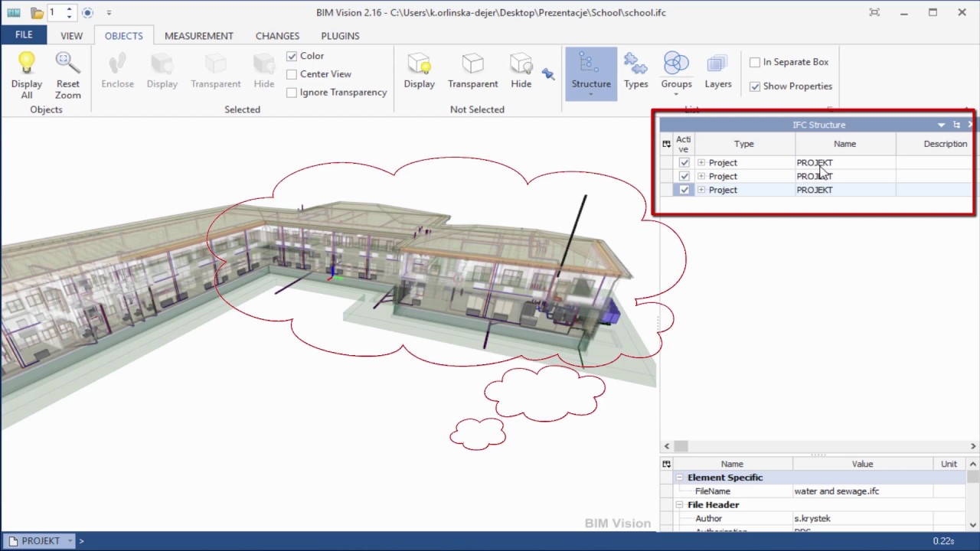The width and height of the screenshot is (980, 551).
Task: Check the In Separate Box option
Action: [755, 62]
